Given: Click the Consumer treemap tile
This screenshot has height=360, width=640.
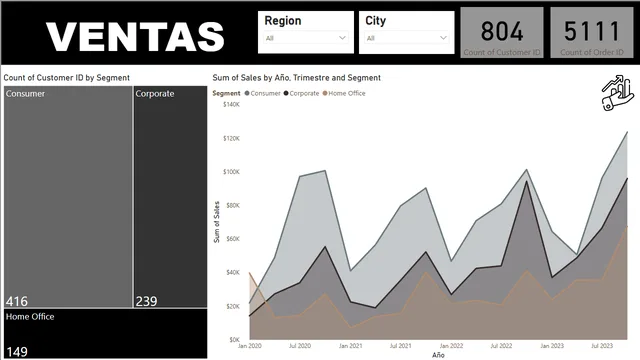Looking at the screenshot, I should 68,197.
